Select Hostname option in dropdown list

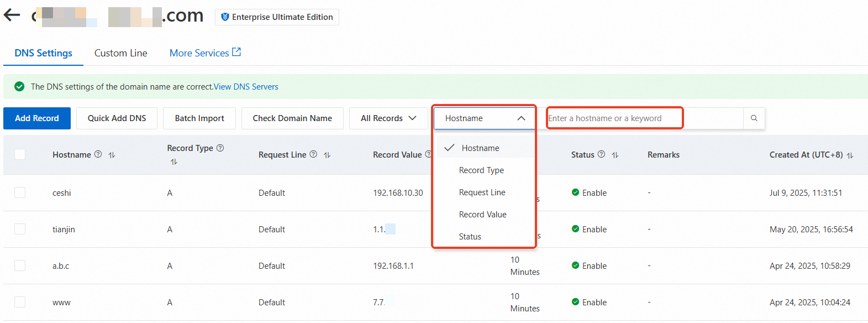485,148
